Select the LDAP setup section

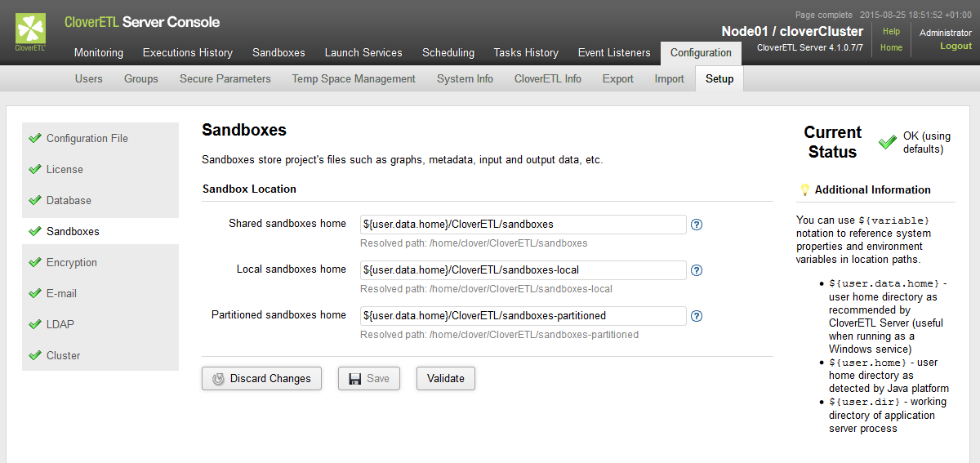coord(60,324)
